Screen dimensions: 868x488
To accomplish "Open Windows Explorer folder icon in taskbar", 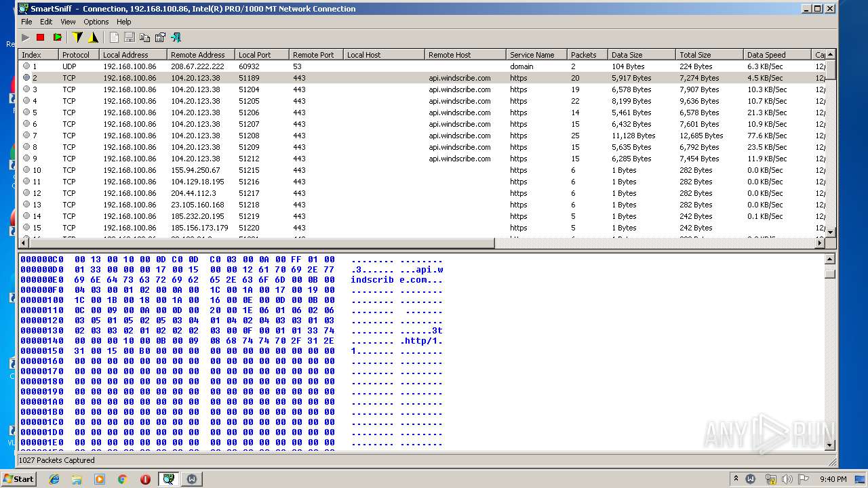I will pos(77,479).
